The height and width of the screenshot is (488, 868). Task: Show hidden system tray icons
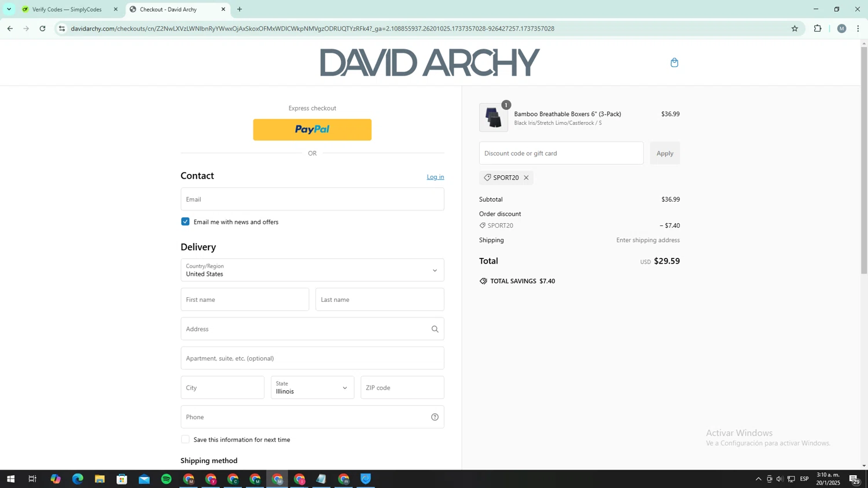click(x=758, y=479)
